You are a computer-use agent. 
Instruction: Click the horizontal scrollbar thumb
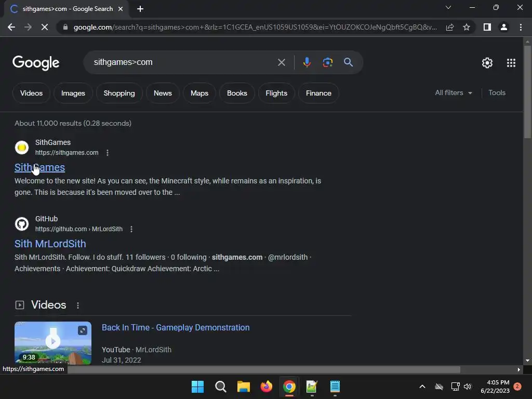(x=264, y=369)
